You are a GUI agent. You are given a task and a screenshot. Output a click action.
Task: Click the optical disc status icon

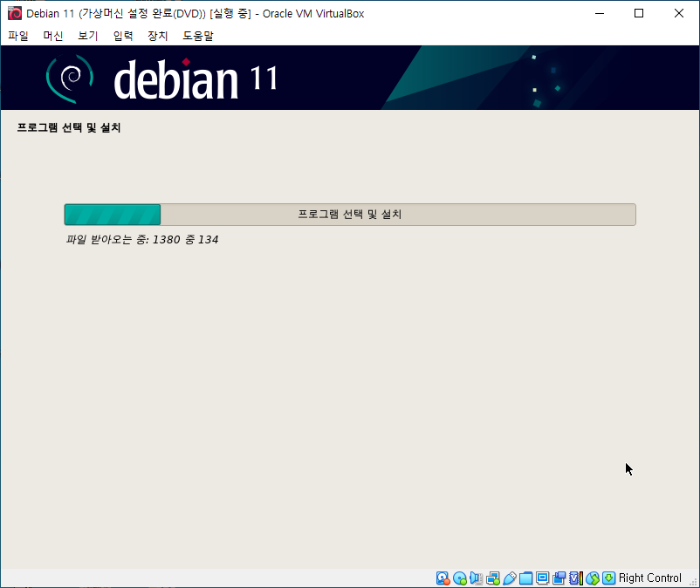[459, 578]
